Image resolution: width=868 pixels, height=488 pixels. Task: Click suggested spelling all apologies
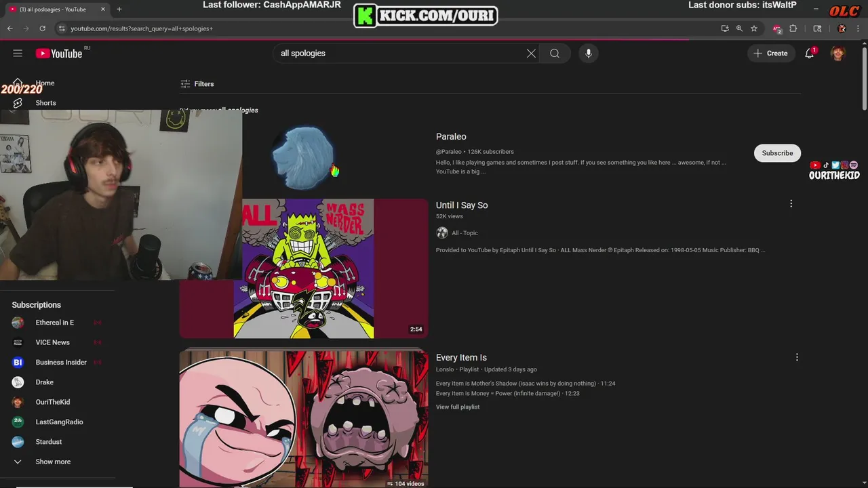[238, 110]
